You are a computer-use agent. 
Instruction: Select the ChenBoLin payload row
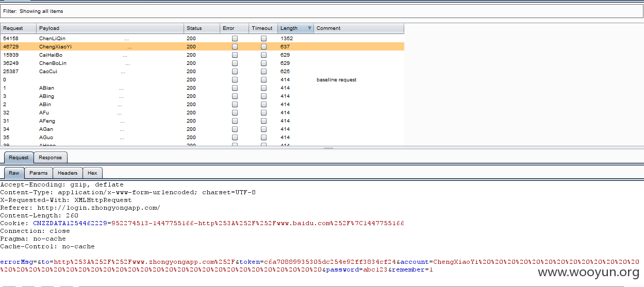click(202, 63)
